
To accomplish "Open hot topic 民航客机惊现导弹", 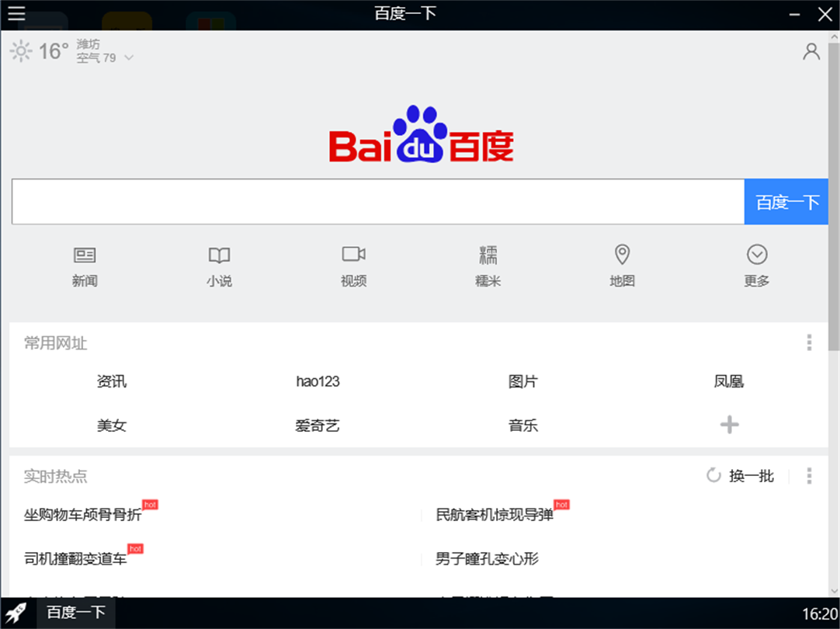I will coord(494,515).
